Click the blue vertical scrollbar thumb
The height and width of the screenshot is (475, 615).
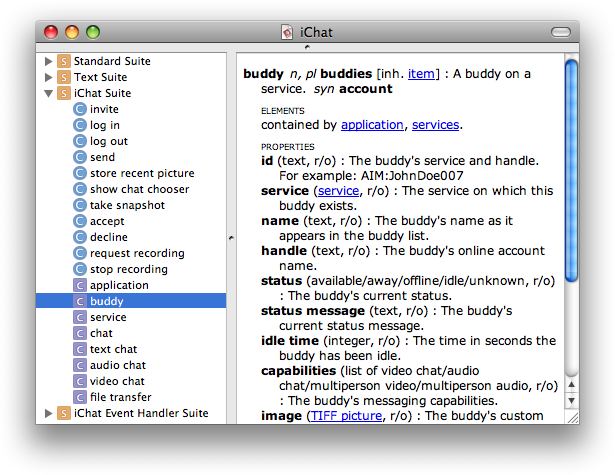[x=571, y=171]
